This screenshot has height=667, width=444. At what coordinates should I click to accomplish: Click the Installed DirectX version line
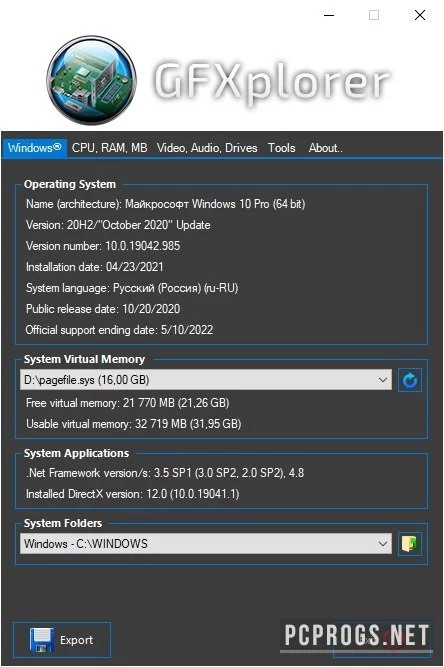coord(133,494)
